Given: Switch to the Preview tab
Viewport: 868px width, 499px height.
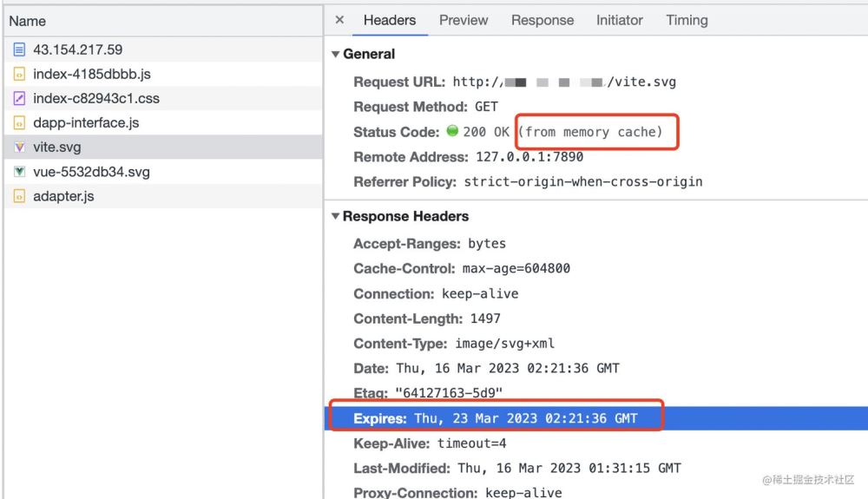Looking at the screenshot, I should 464,21.
